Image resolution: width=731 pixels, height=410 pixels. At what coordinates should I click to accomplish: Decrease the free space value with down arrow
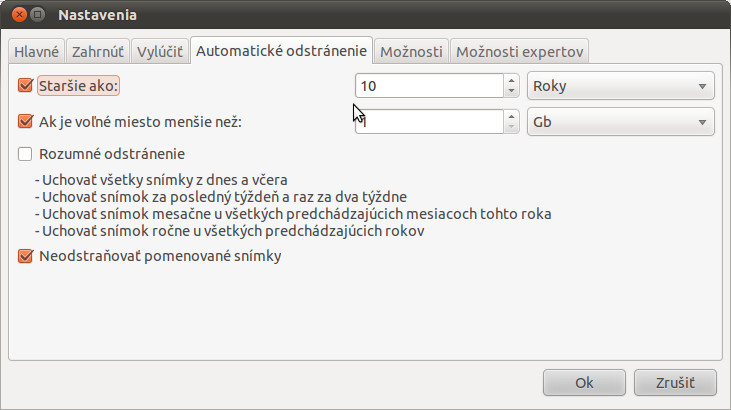pyautogui.click(x=511, y=127)
